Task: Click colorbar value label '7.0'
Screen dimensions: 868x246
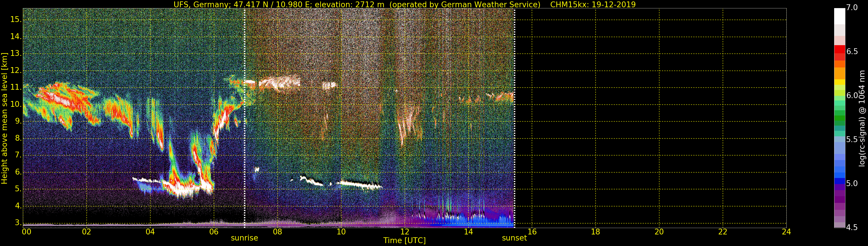Action: 852,8
